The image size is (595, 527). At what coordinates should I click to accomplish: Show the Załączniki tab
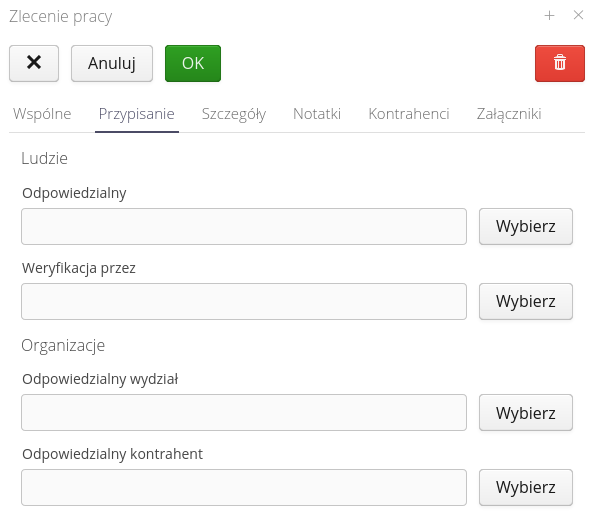[x=509, y=114]
